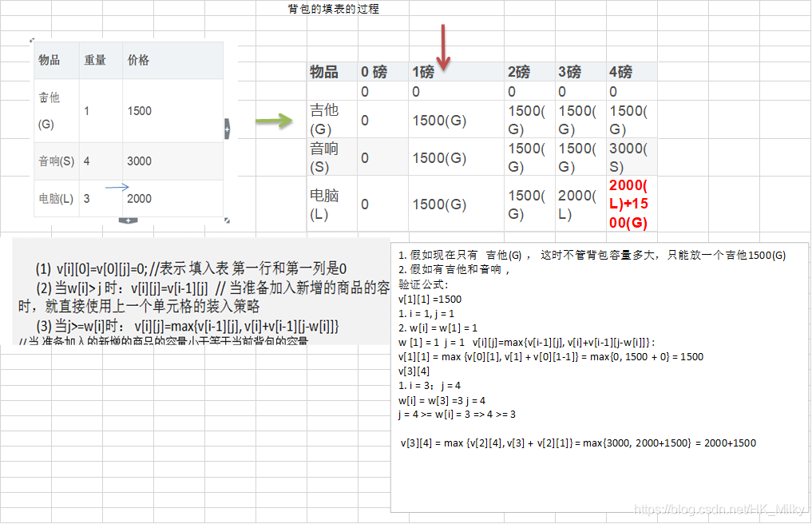Click the cell showing value 1500 for 吉他
This screenshot has height=524, width=812.
(139, 111)
